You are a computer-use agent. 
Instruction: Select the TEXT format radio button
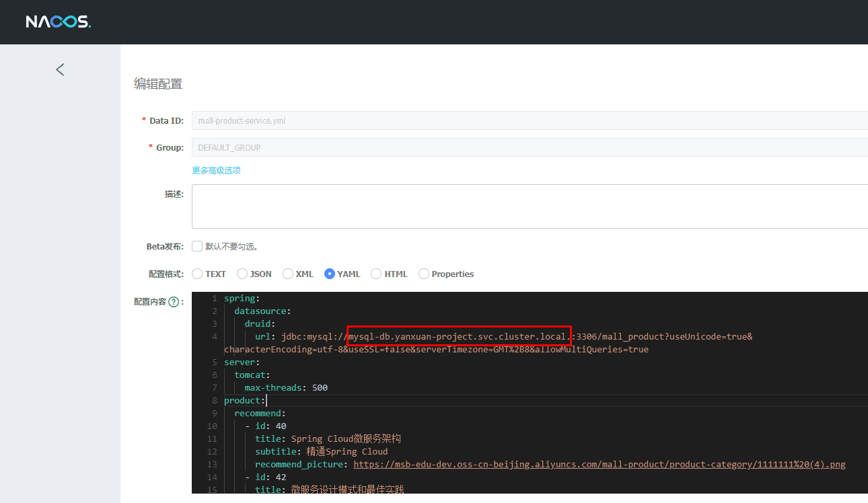pyautogui.click(x=197, y=274)
